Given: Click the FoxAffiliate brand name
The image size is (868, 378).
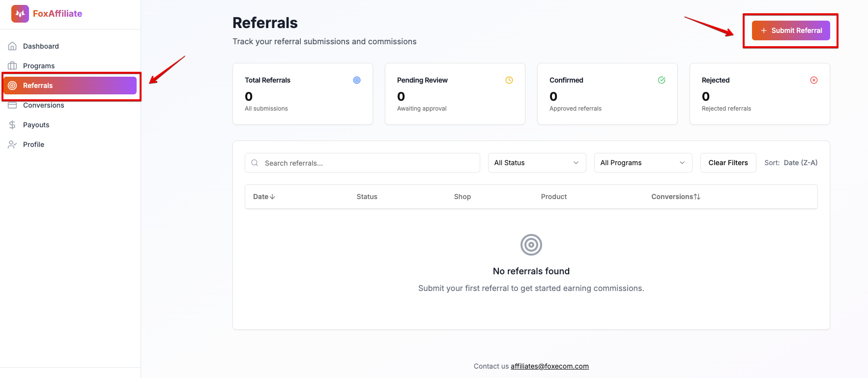Looking at the screenshot, I should click(58, 14).
